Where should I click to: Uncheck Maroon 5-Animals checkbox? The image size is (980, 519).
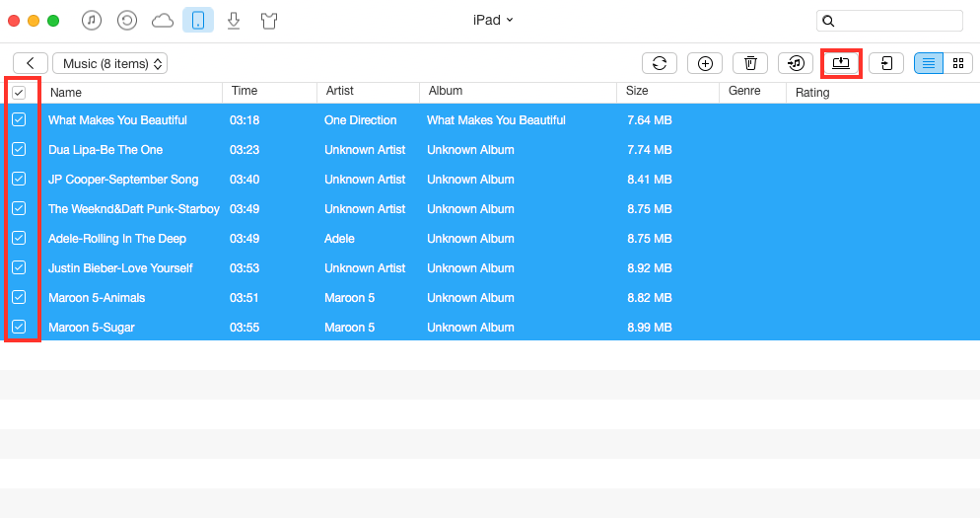click(19, 297)
